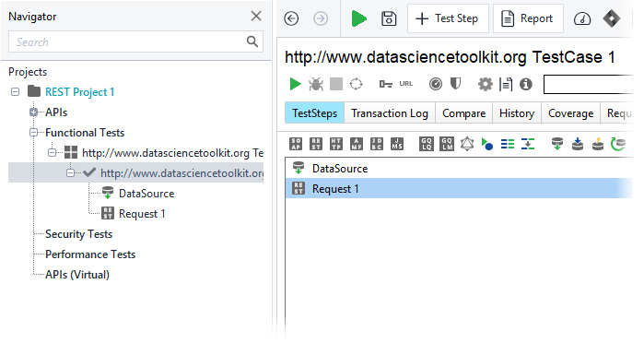Viewport: 644px width, 343px height.
Task: Add GraphQL mutation step icon (GQLM)
Action: tap(447, 144)
